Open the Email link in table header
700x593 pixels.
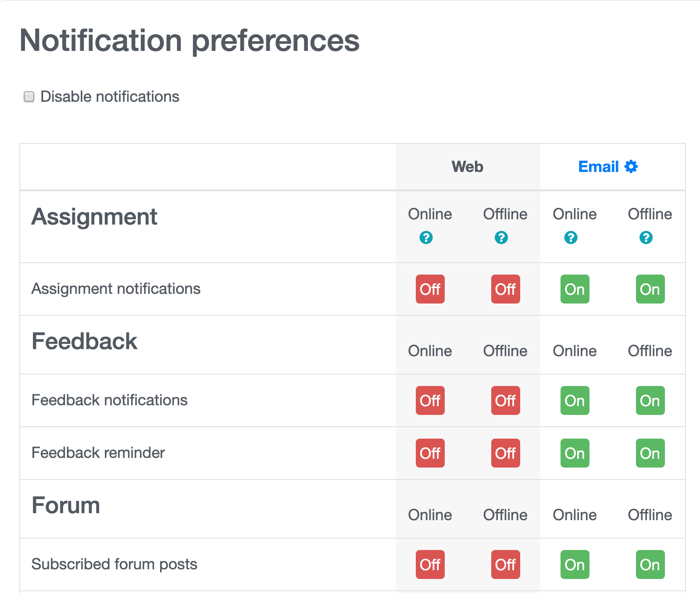pyautogui.click(x=598, y=167)
